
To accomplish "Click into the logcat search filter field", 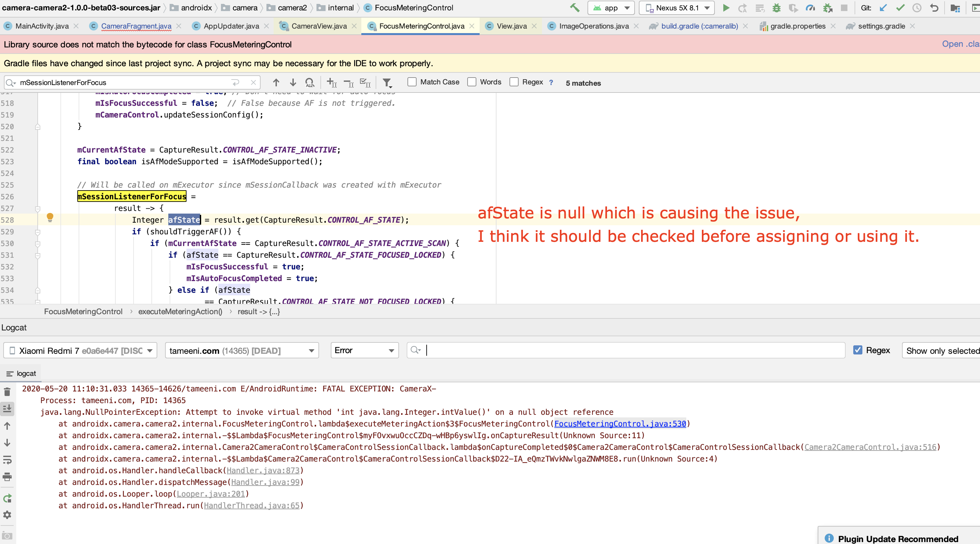I will [632, 350].
